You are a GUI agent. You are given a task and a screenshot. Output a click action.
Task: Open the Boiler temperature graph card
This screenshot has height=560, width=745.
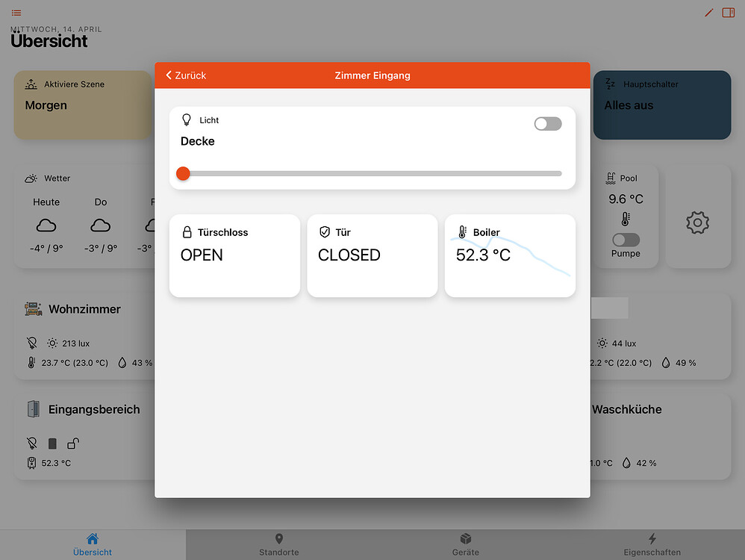tap(510, 255)
